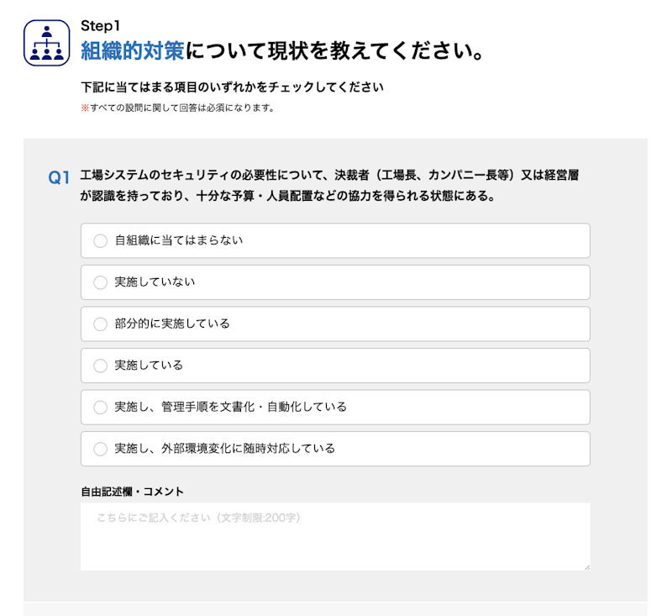
Task: Click the organization chart icon beside Step1
Action: (x=47, y=42)
